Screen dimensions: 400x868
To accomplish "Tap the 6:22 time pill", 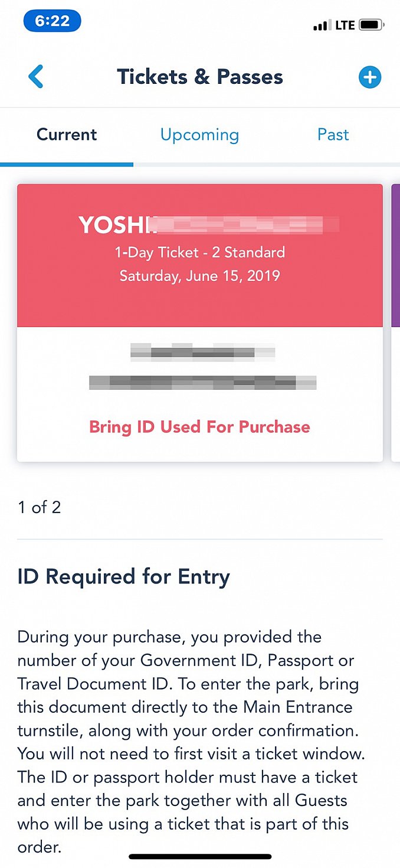I will [53, 21].
